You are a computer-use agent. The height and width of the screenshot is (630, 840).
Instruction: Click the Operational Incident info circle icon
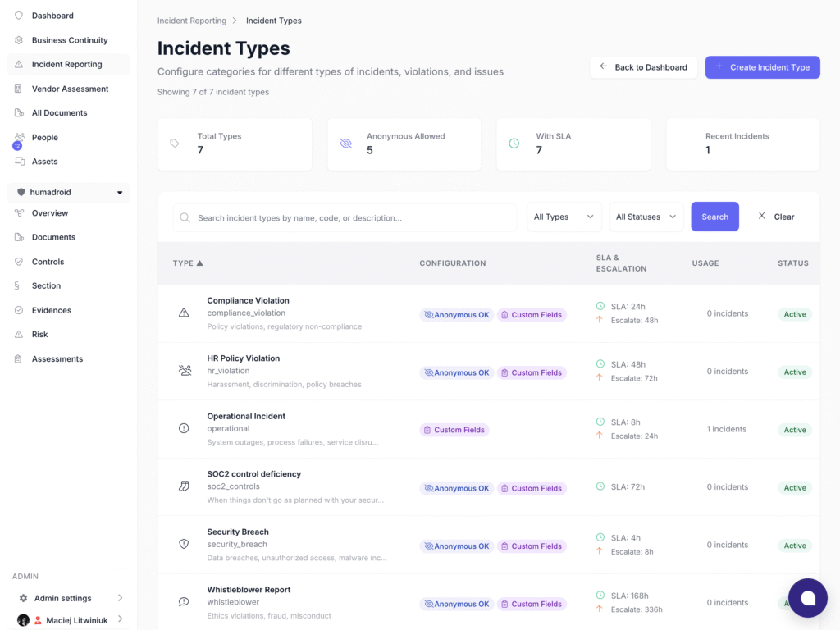click(184, 428)
